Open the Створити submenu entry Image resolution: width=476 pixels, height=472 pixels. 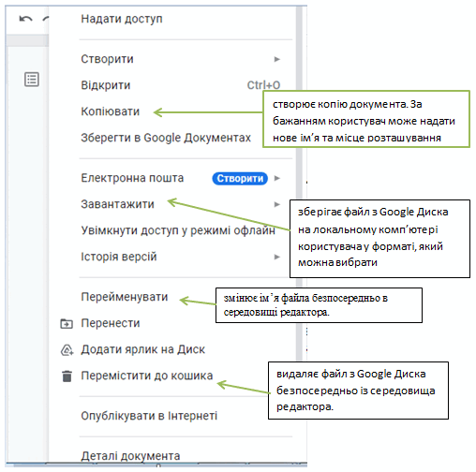click(107, 59)
